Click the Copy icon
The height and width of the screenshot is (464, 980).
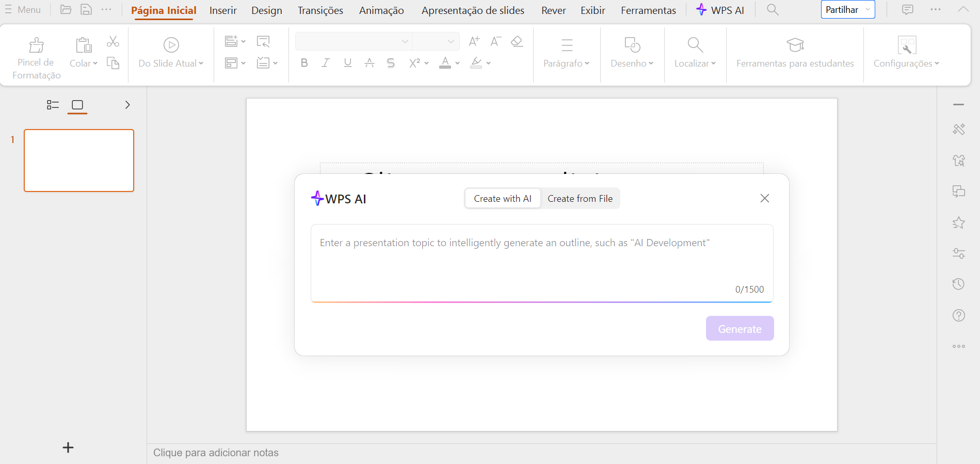click(x=113, y=63)
